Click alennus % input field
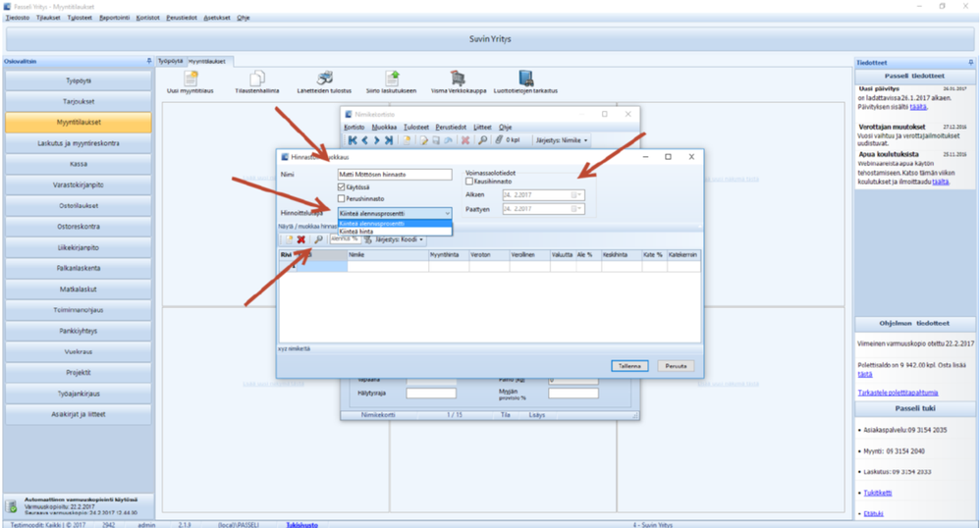 click(x=345, y=239)
